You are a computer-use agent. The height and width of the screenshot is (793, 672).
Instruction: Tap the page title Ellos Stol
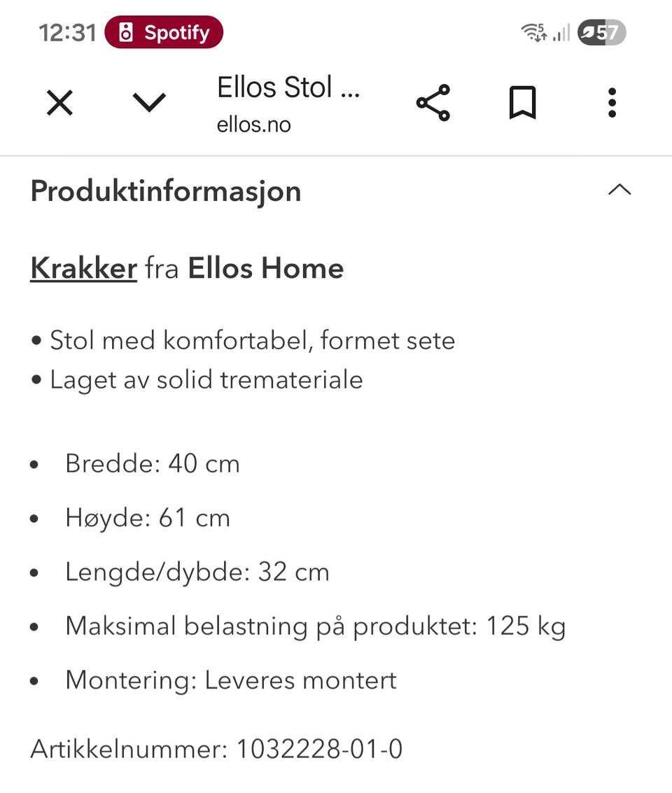[288, 87]
